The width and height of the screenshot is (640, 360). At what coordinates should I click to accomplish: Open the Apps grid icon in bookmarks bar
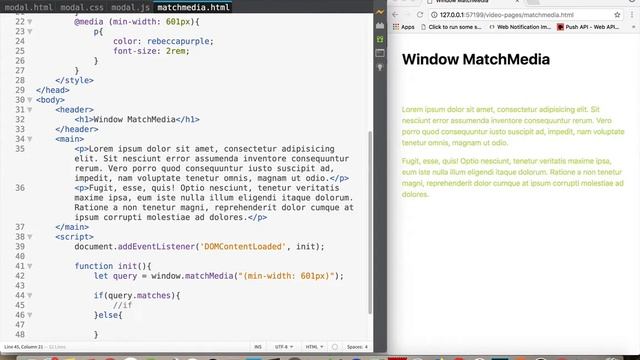tap(396, 27)
